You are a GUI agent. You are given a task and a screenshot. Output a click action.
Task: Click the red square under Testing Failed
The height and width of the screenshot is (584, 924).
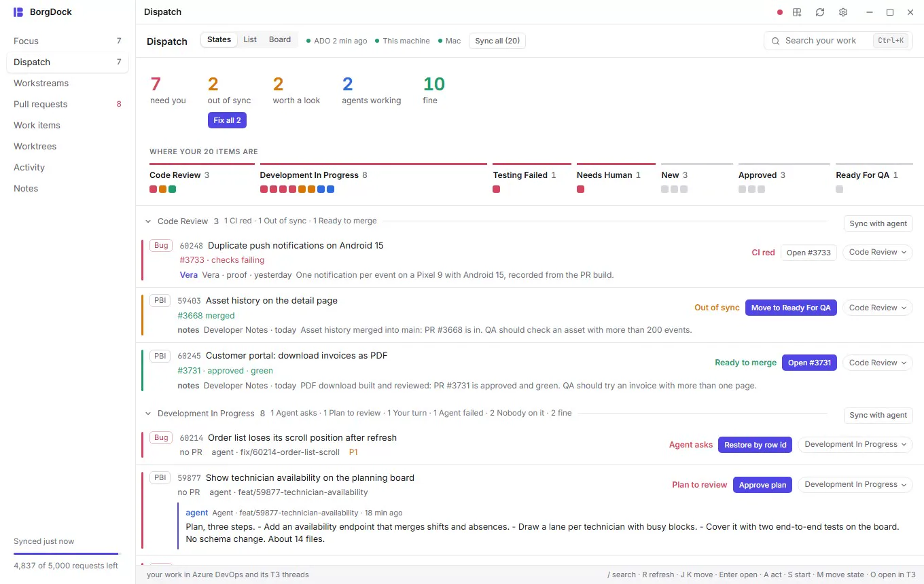tap(497, 189)
